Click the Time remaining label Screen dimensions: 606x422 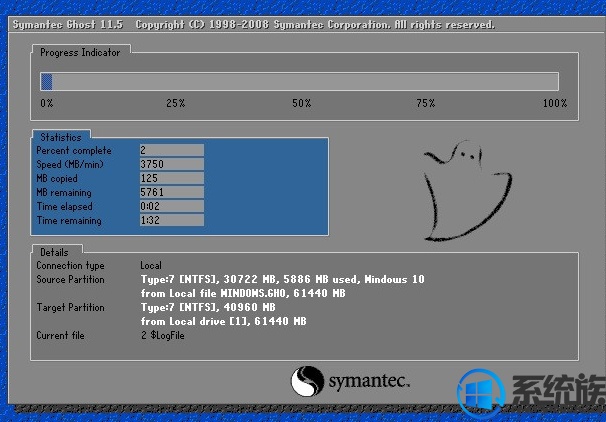(x=69, y=220)
